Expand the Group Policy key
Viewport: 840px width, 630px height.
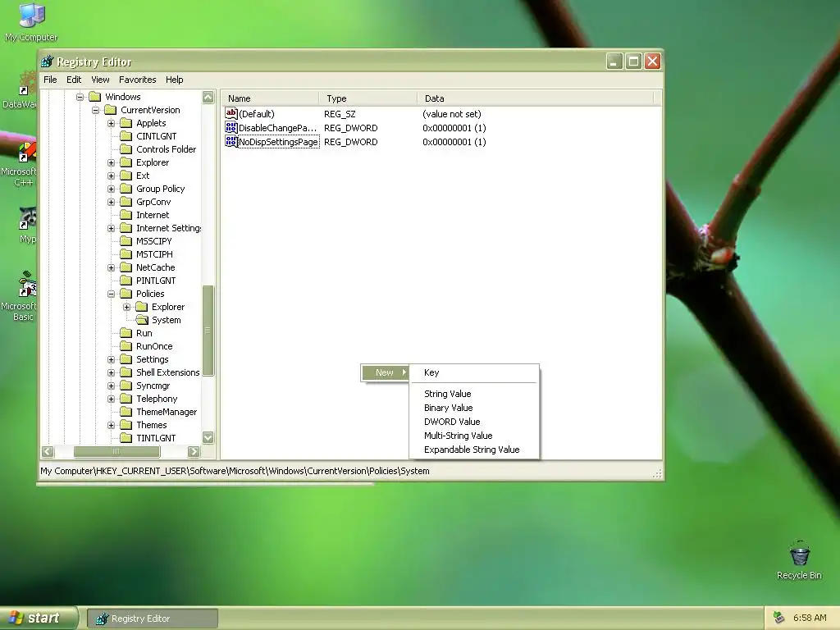111,189
